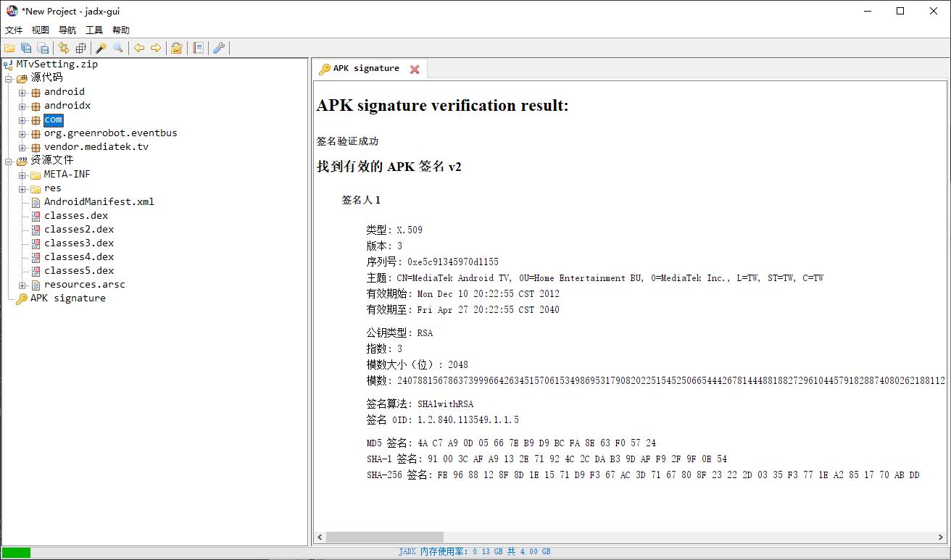The height and width of the screenshot is (560, 951).
Task: Select classes4.dex in the tree
Action: (x=79, y=257)
